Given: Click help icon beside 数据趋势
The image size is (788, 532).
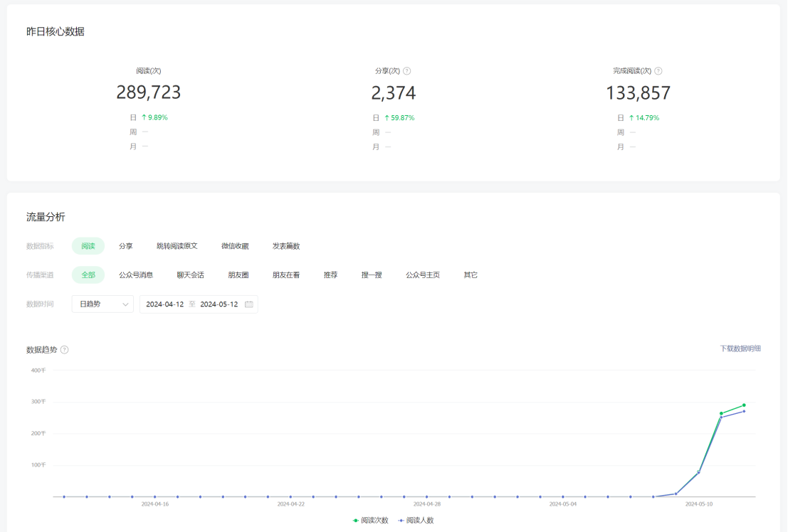Looking at the screenshot, I should (x=65, y=350).
